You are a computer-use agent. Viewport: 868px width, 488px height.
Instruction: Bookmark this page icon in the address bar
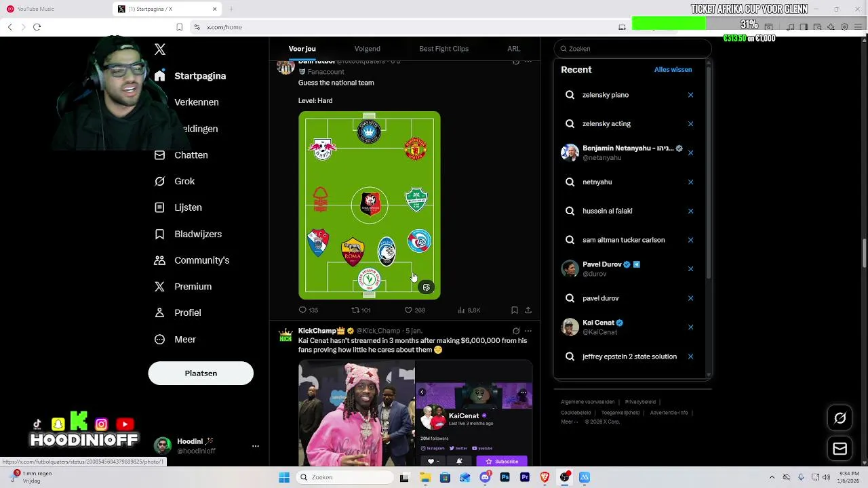[x=179, y=27]
